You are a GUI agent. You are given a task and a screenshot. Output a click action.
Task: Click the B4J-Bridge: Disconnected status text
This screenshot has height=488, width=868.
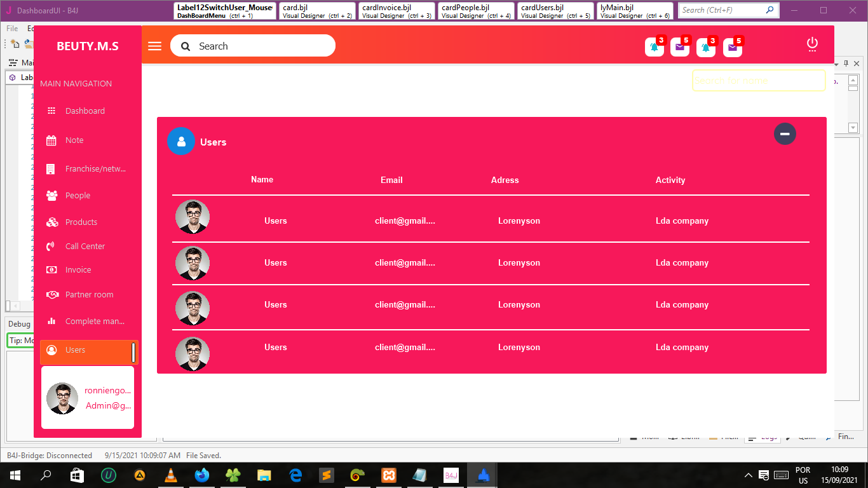(50, 456)
